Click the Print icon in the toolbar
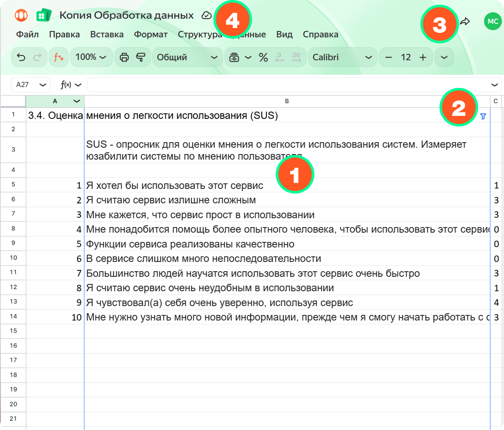 coord(124,57)
